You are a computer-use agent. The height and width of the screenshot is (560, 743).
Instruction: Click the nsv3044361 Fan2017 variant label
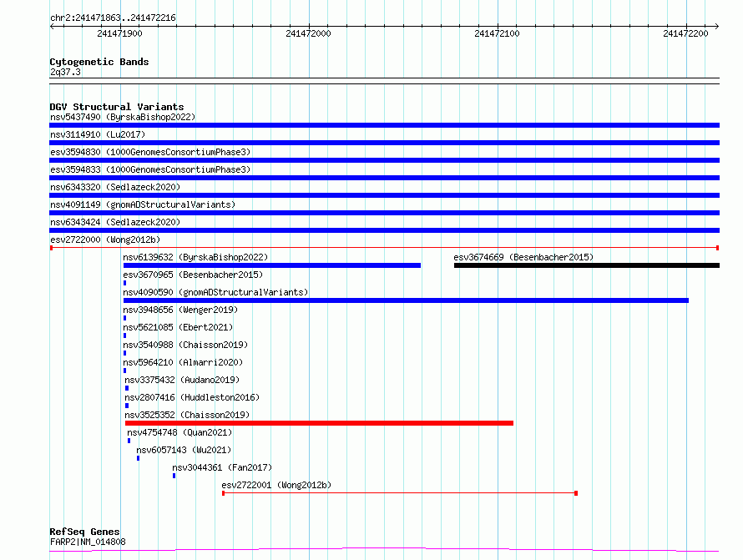(222, 467)
